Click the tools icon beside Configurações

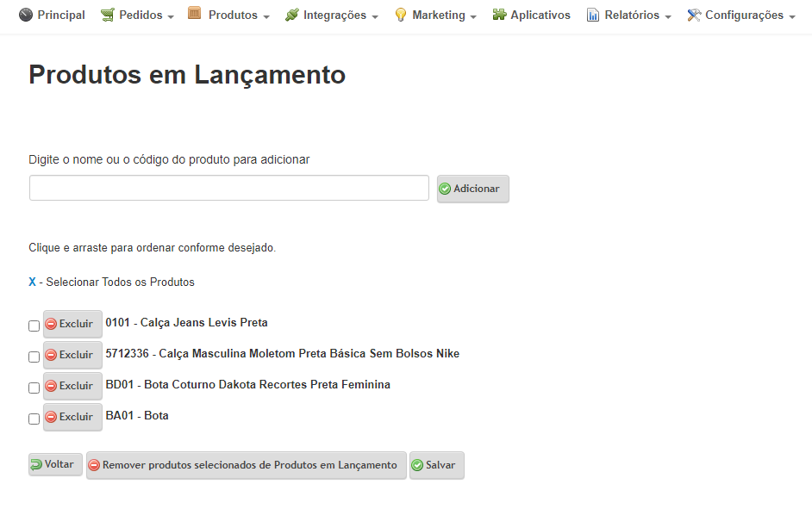point(694,15)
